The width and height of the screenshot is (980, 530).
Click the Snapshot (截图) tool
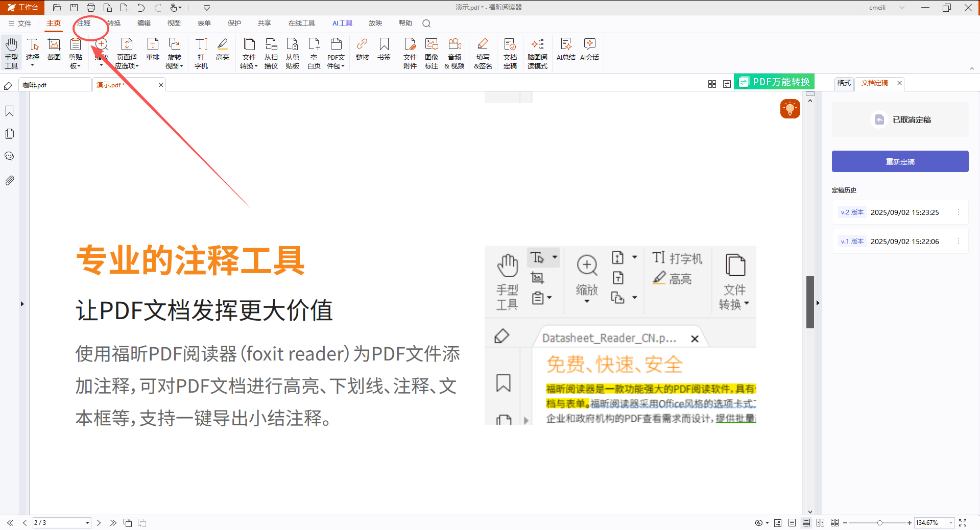coord(54,49)
